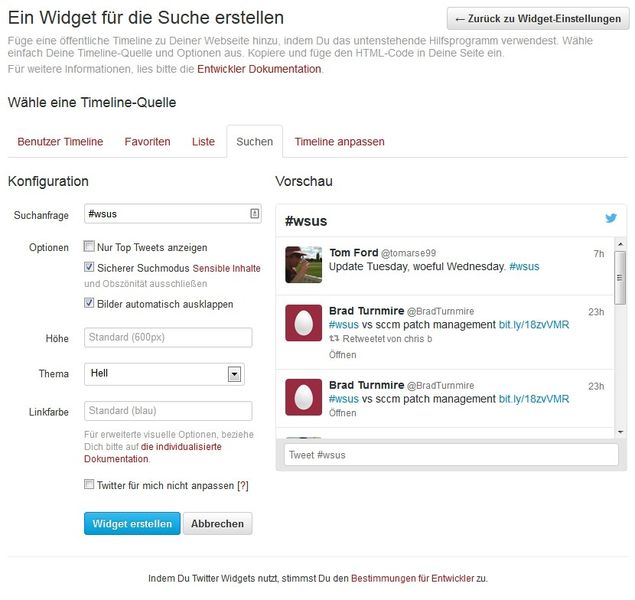635x600 pixels.
Task: Open Tom Ford's profile picture
Action: point(303,264)
